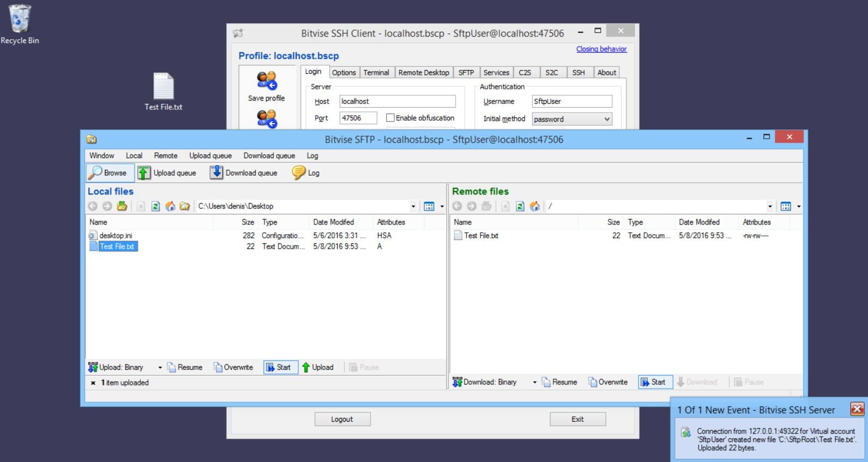The width and height of the screenshot is (868, 462).
Task: Open the Recycle Bin desktop icon
Action: coord(20,24)
